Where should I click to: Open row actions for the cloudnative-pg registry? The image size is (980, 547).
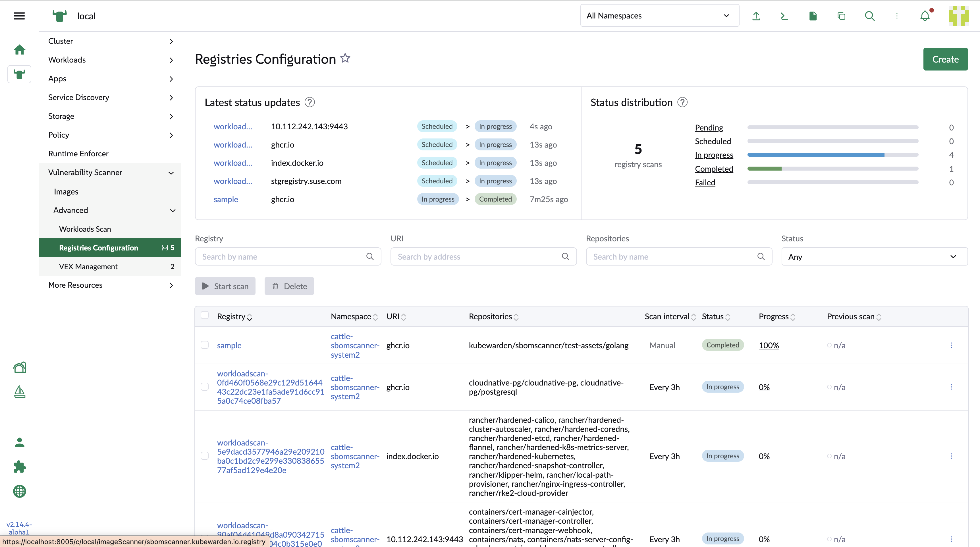(x=951, y=387)
